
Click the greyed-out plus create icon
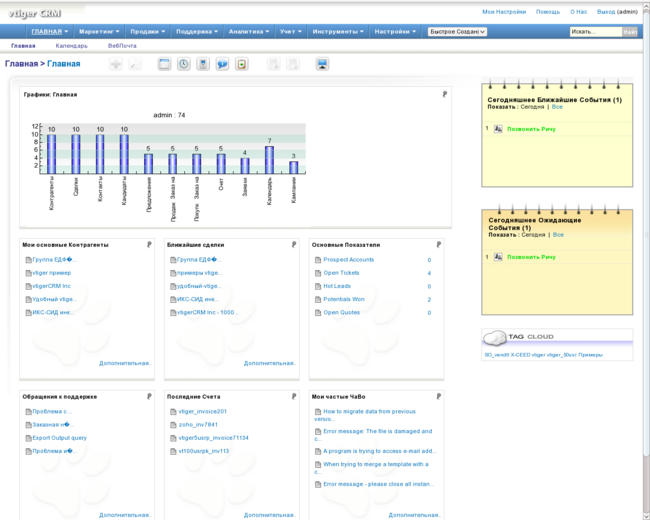[116, 64]
